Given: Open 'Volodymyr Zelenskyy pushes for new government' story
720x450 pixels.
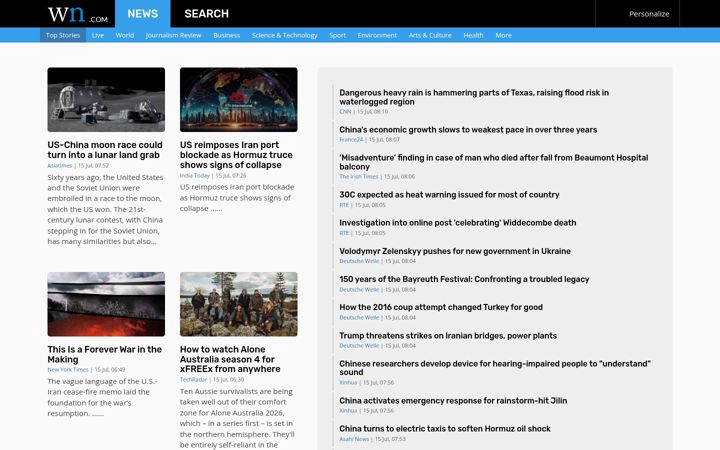Looking at the screenshot, I should pyautogui.click(x=455, y=251).
